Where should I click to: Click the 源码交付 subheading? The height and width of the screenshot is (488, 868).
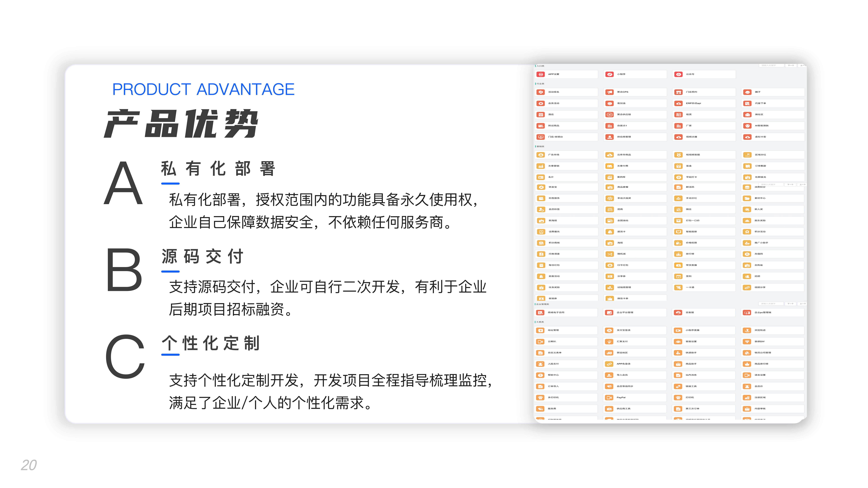(203, 256)
